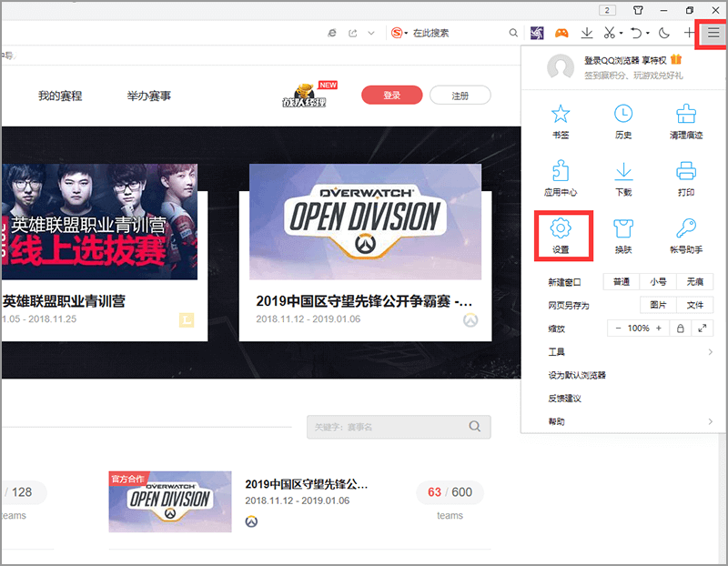
Task: Increase zoom with the plus button
Action: [658, 328]
